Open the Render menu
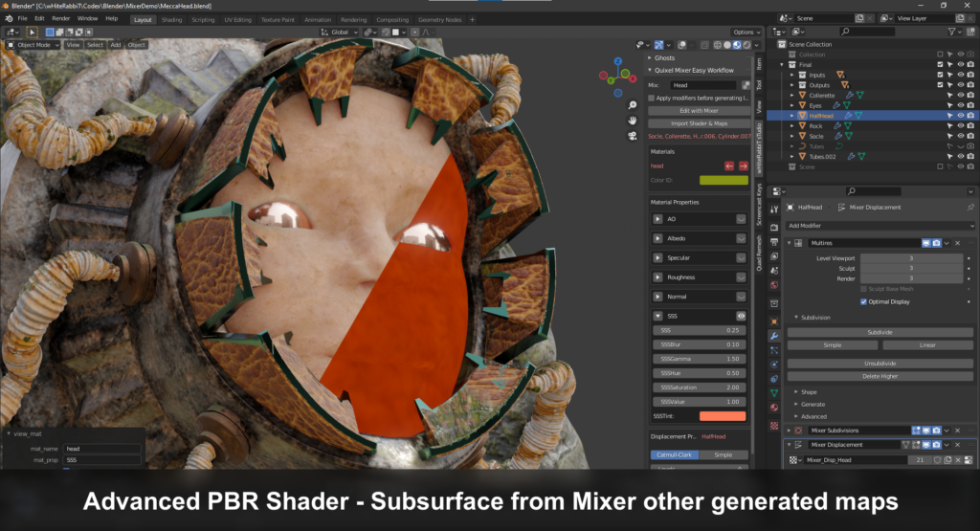 pos(60,19)
